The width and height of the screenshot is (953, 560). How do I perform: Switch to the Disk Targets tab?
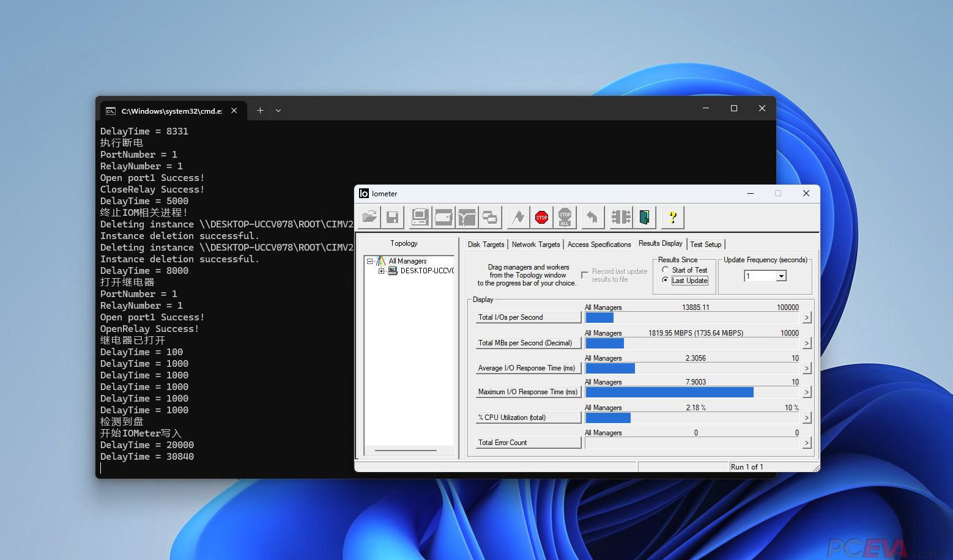click(486, 245)
